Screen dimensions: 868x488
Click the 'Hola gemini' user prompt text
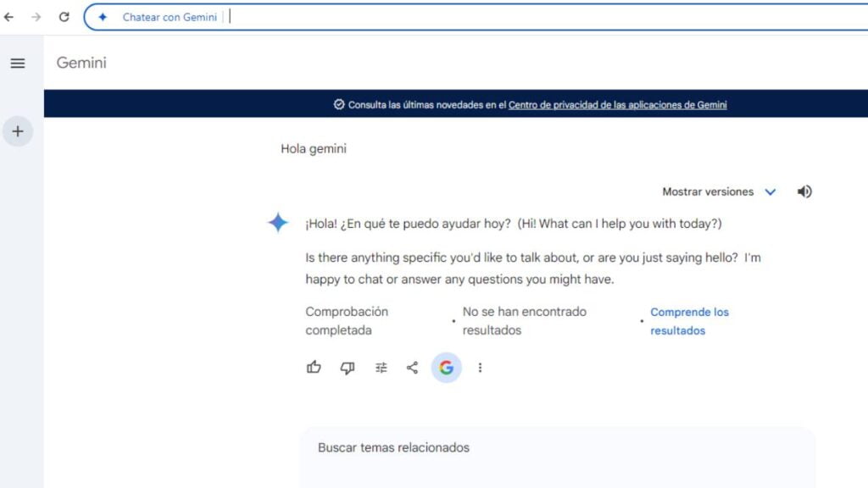point(314,149)
